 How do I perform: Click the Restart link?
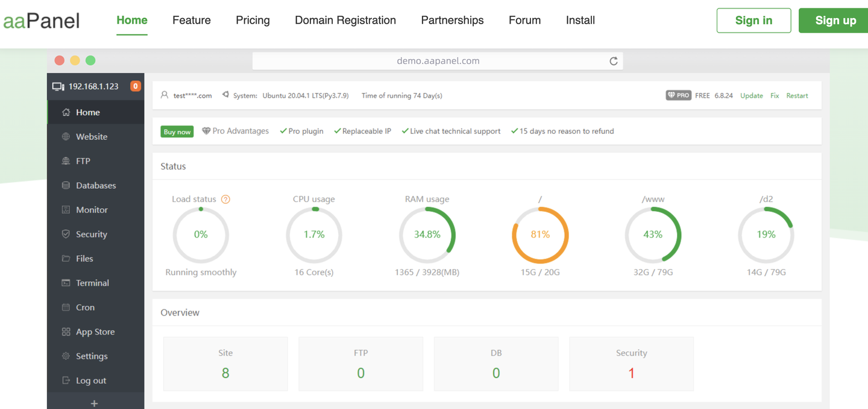pos(797,96)
